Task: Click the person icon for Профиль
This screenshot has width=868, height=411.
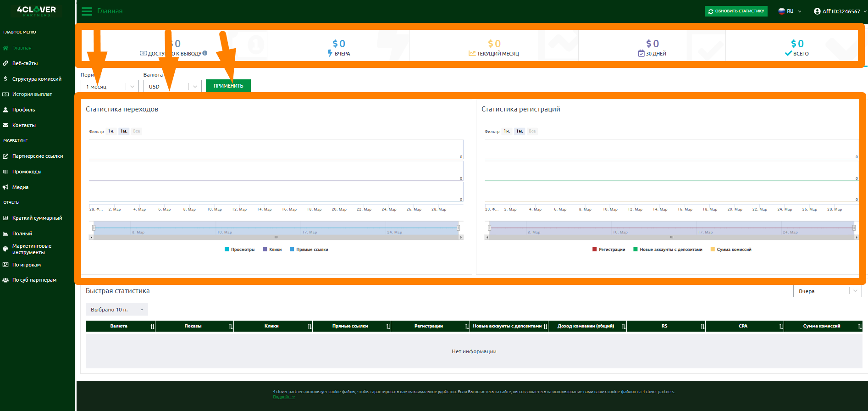Action: [6, 110]
